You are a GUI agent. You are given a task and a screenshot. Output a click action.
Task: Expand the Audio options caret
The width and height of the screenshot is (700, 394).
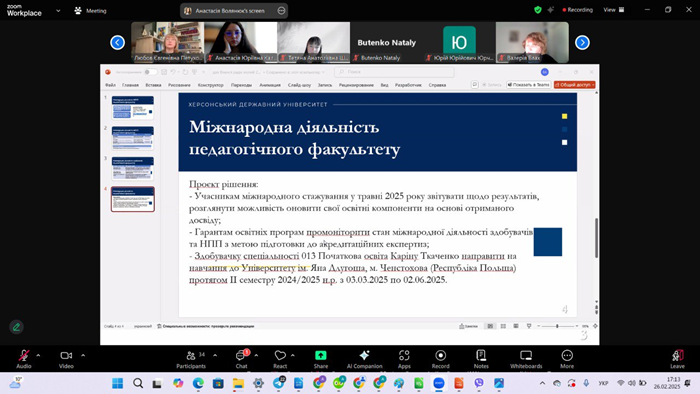pos(38,356)
